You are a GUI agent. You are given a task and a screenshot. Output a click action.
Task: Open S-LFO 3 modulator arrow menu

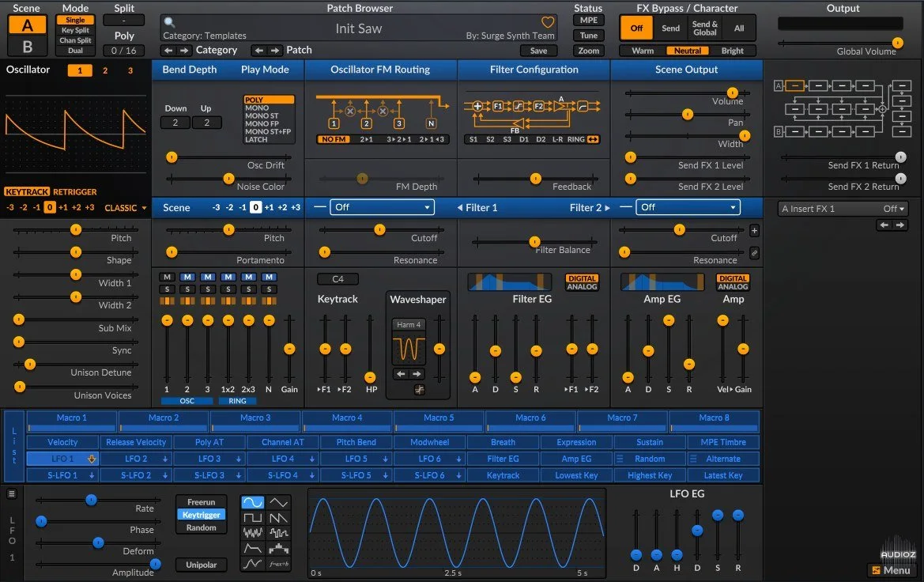[x=239, y=475]
